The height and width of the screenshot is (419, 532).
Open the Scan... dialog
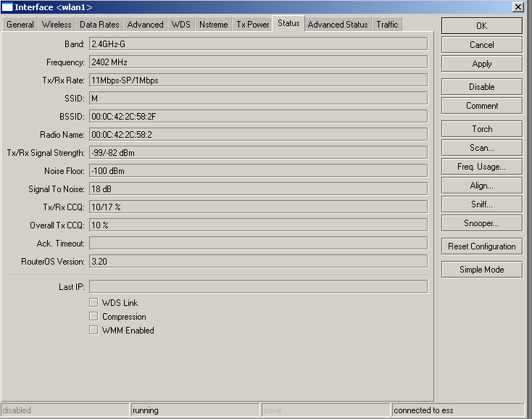[x=481, y=148]
